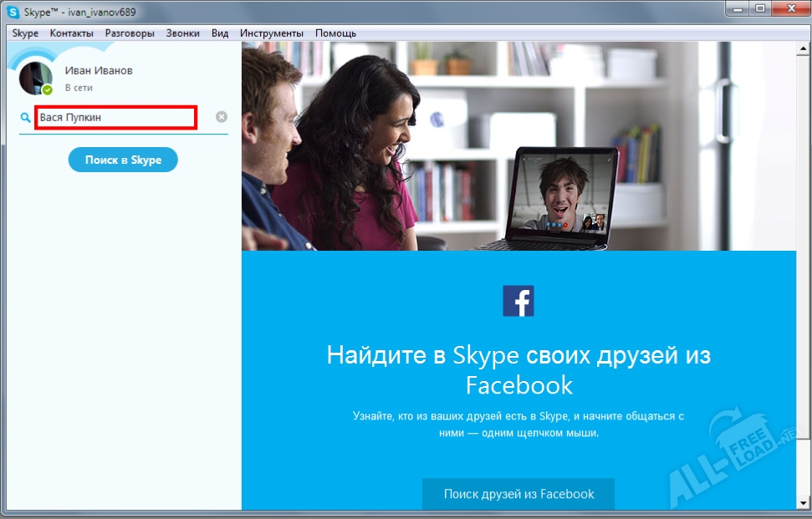812x519 pixels.
Task: Open the Вид menu
Action: click(219, 33)
